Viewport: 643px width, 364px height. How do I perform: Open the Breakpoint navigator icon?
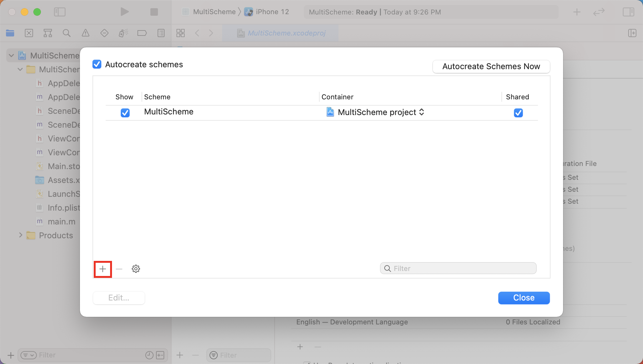(x=142, y=33)
